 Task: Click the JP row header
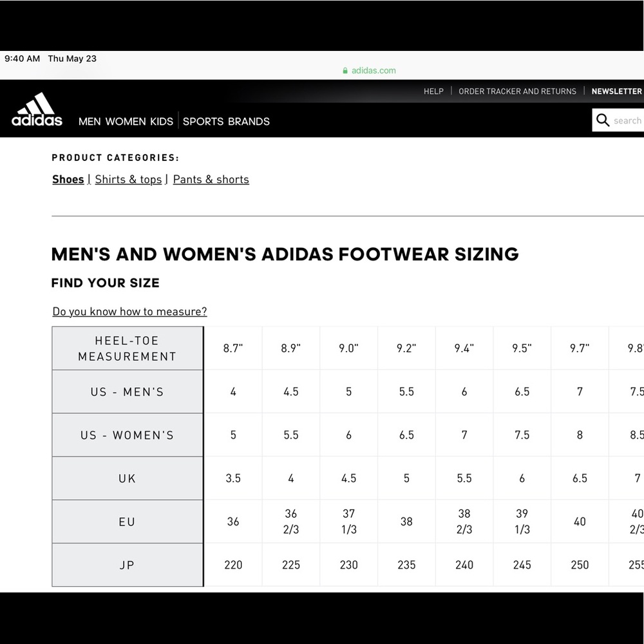(x=128, y=565)
